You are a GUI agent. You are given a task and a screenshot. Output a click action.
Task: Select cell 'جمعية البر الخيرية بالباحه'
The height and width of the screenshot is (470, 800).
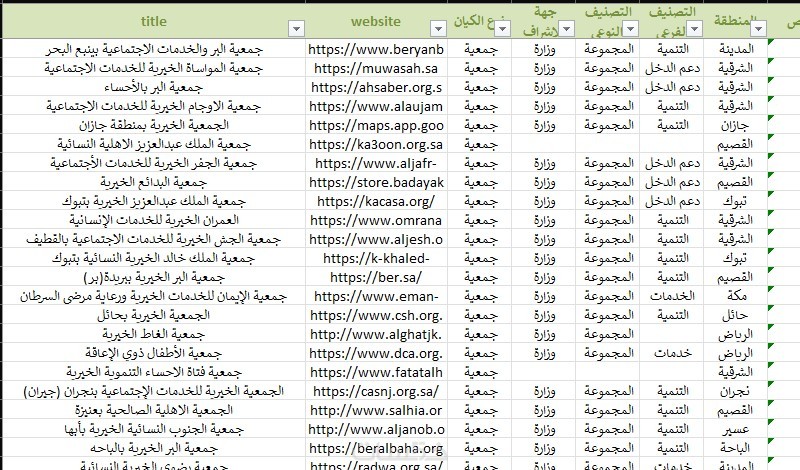(154, 449)
